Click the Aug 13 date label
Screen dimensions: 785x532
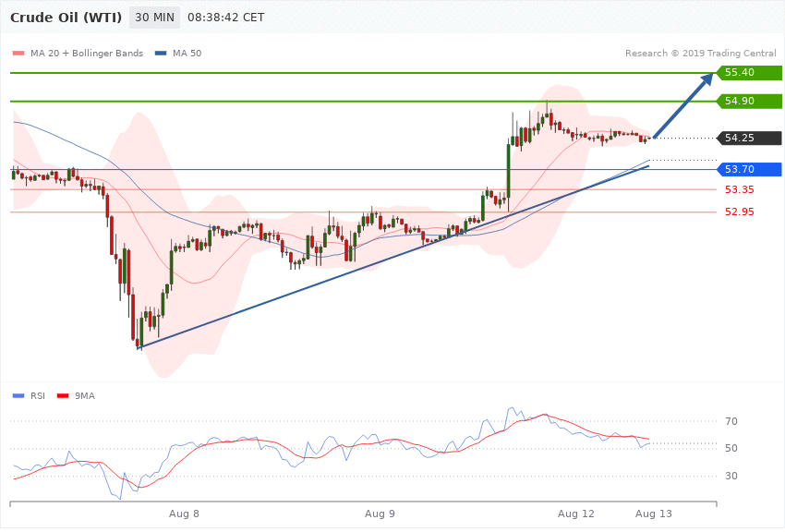tap(653, 514)
